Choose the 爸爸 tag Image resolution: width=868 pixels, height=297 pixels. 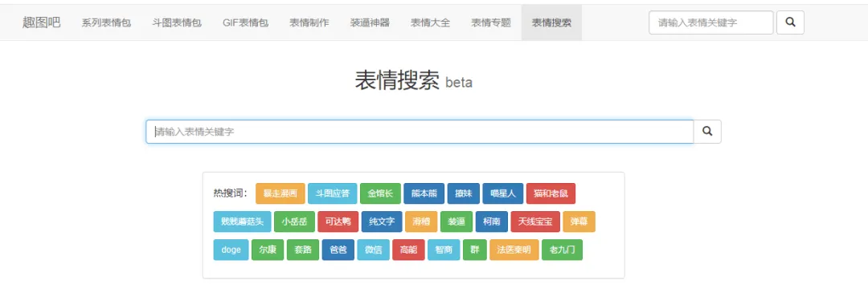click(x=338, y=250)
